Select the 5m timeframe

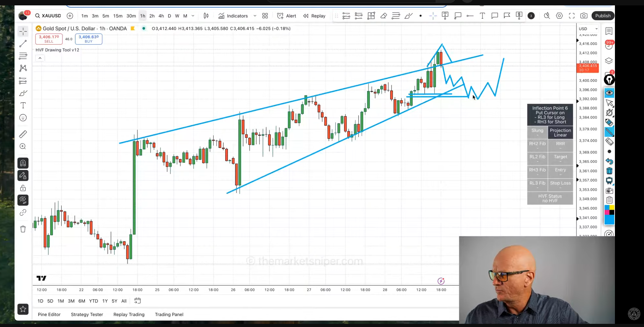(x=106, y=16)
